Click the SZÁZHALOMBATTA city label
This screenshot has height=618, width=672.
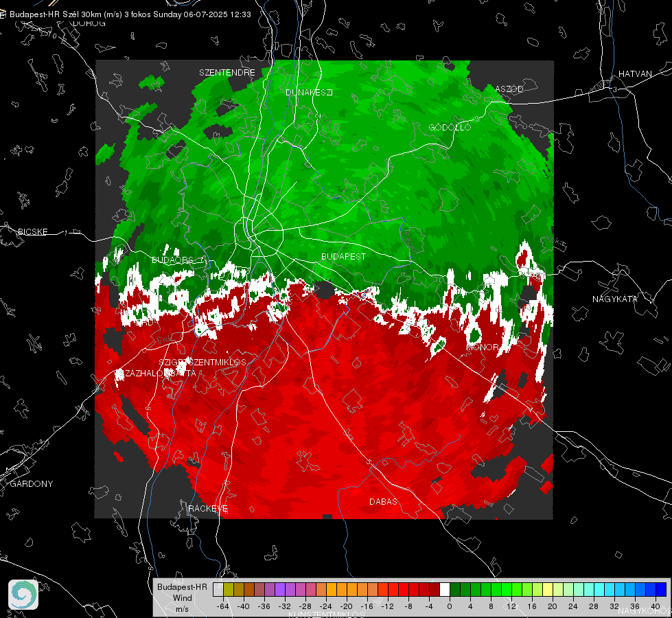point(157,373)
